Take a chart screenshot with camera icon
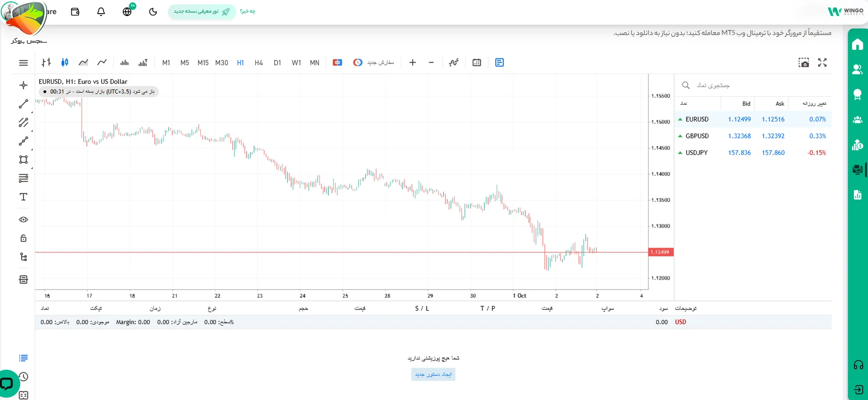Screen dimensions: 868x400 804,63
